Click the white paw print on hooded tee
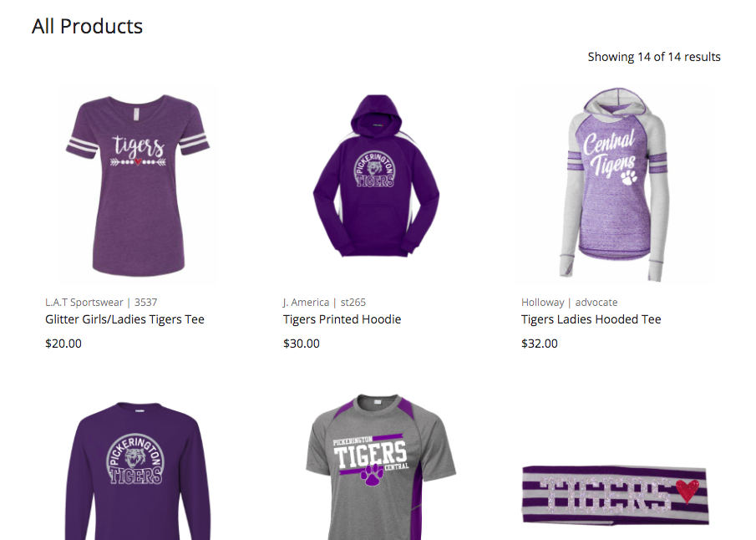The image size is (756, 540). click(629, 177)
